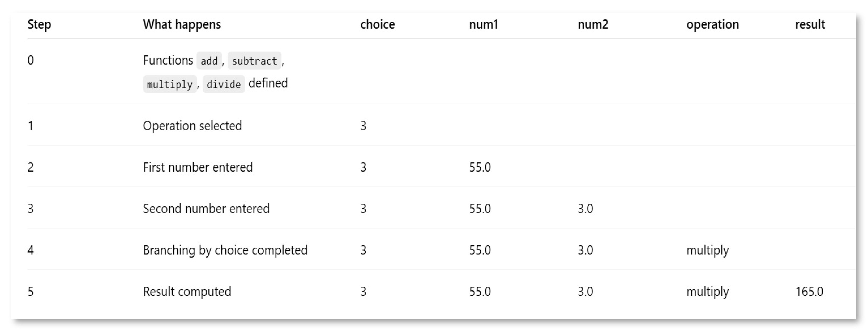Click 'multiply' operation cell in step 4

point(708,250)
